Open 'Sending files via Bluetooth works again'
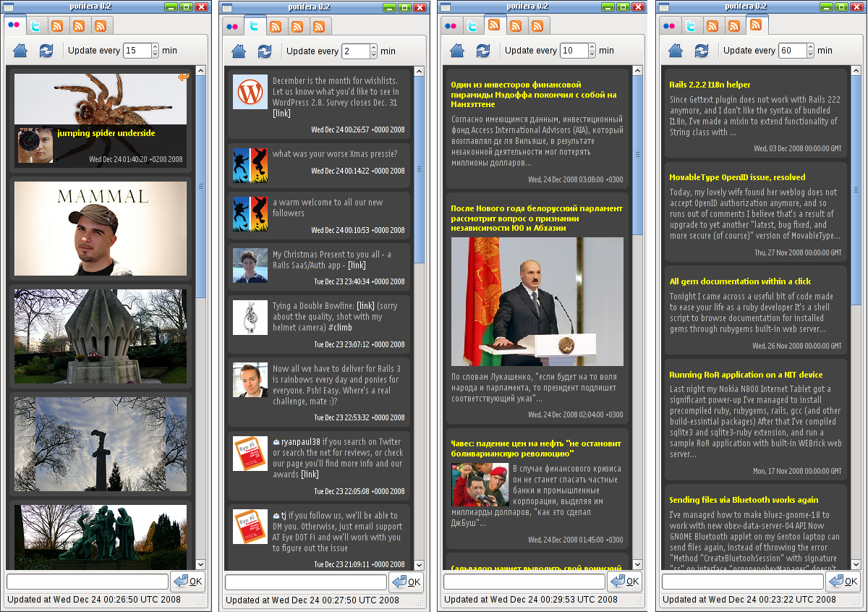 (744, 500)
